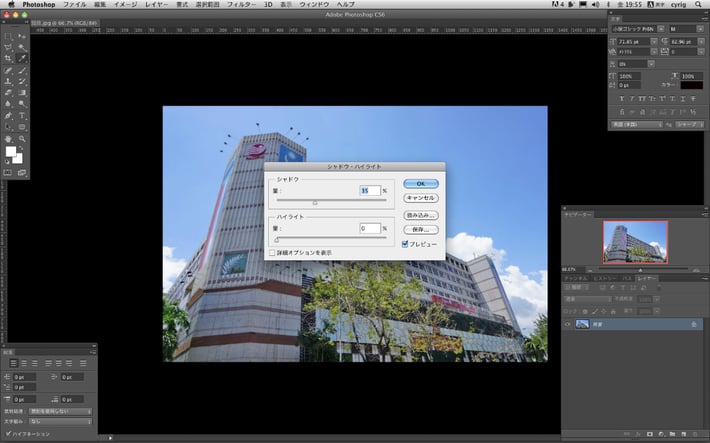
Task: Click the text color swatch
Action: click(x=691, y=85)
